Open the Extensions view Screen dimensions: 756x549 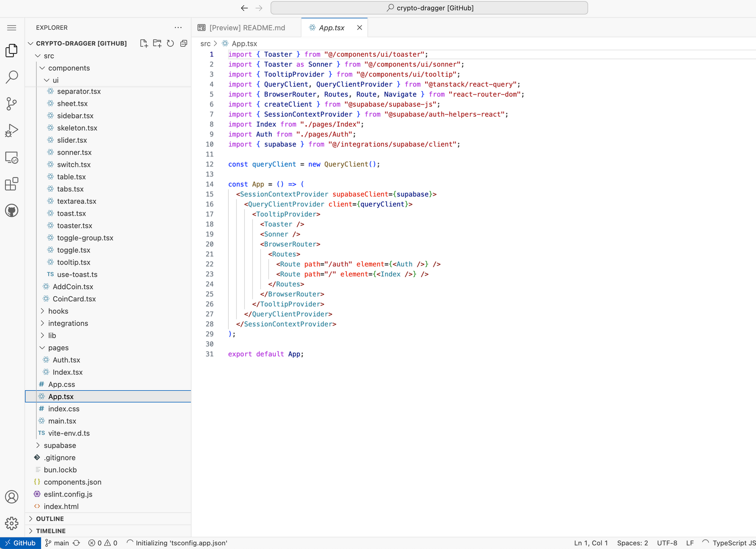pyautogui.click(x=12, y=184)
